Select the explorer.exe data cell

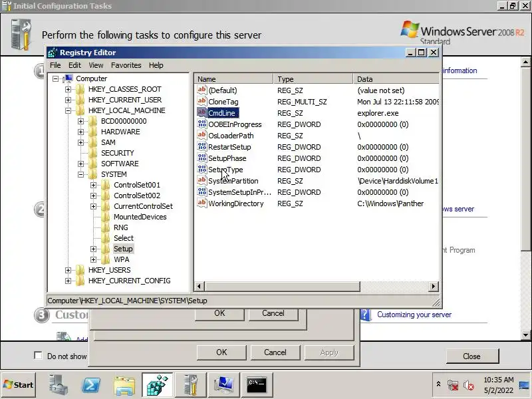[378, 113]
